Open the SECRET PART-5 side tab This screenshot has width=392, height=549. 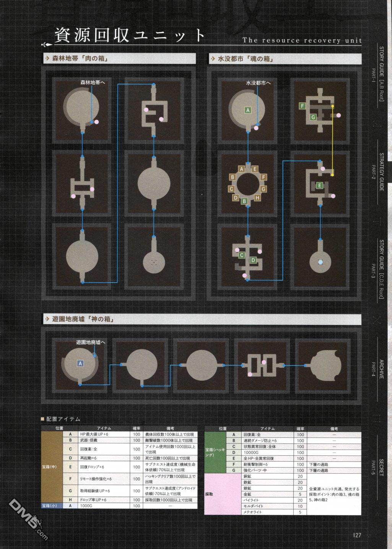pyautogui.click(x=381, y=468)
